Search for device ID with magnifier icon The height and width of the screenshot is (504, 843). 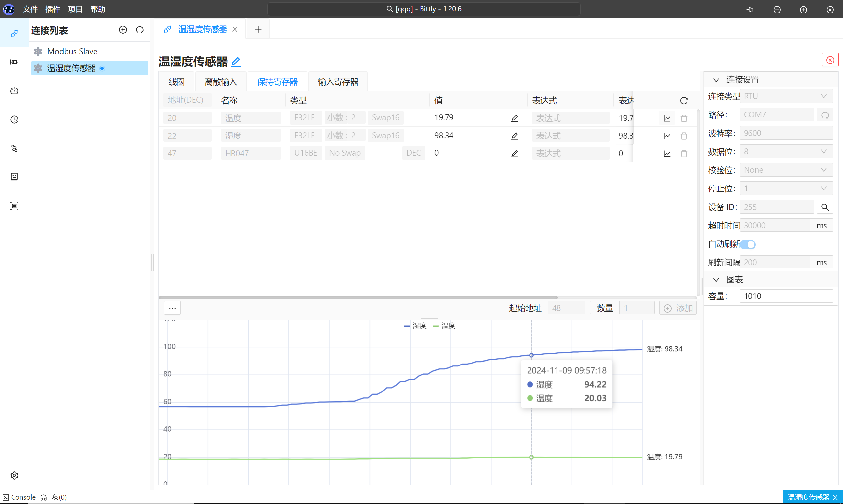pyautogui.click(x=825, y=207)
